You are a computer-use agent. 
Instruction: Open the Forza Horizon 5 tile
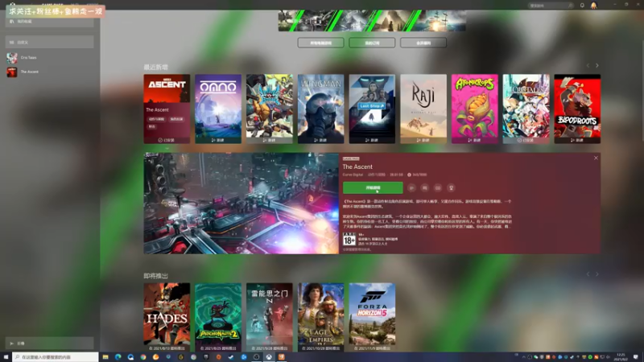[x=372, y=316]
